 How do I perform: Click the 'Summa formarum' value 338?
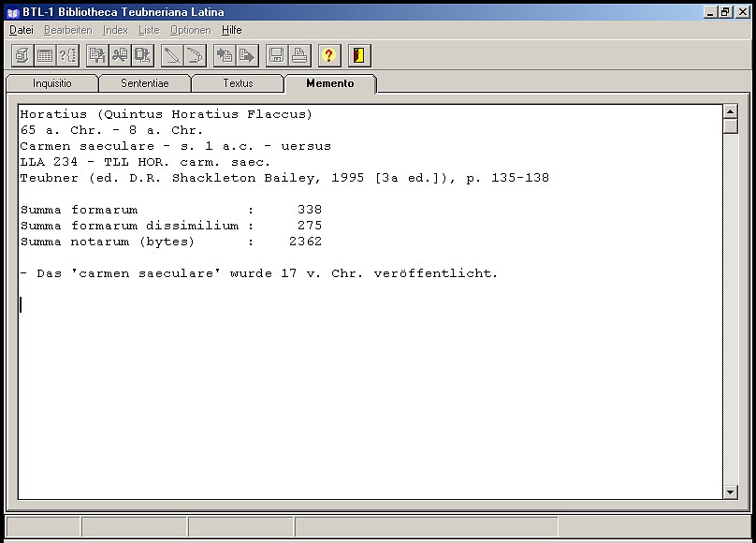[310, 210]
